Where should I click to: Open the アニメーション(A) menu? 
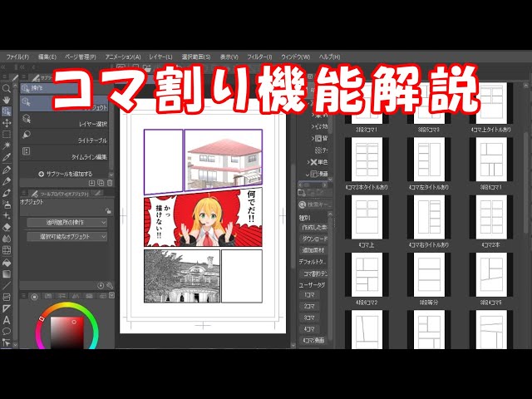pyautogui.click(x=122, y=57)
